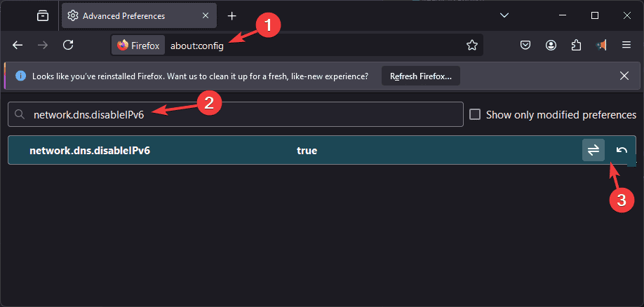Viewport: 644px width, 307px height.
Task: Enable Show only modified preferences checkbox
Action: [475, 114]
